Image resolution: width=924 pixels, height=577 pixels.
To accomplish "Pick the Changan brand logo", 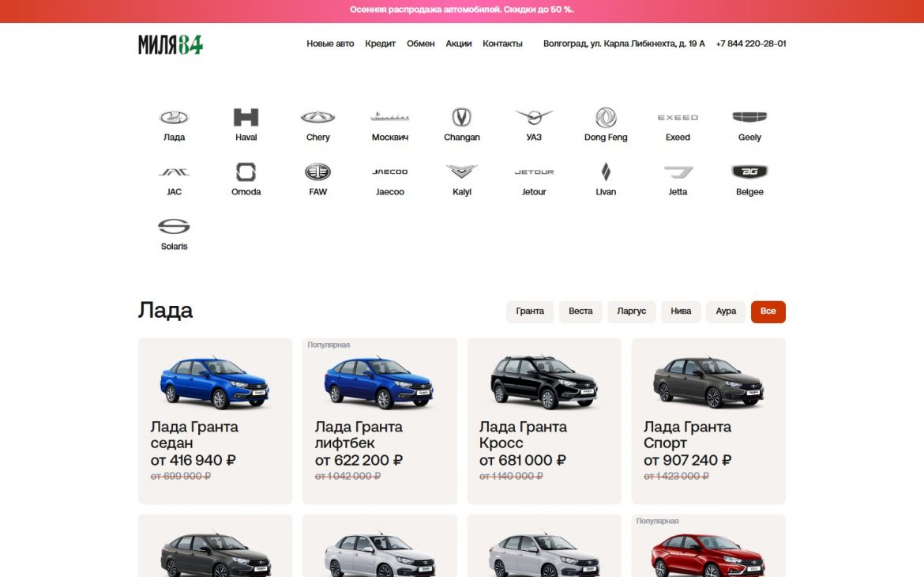I will point(461,118).
